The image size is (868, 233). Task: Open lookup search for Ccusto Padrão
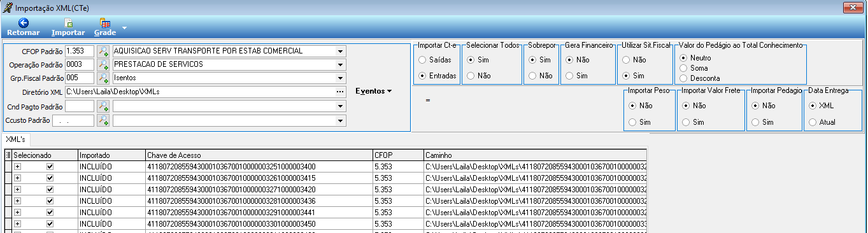point(103,120)
